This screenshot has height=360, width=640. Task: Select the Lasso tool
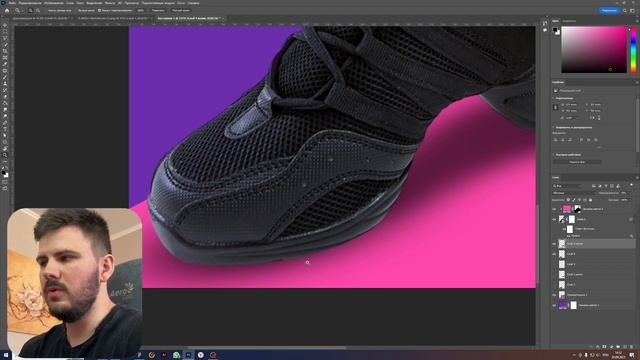[5, 38]
